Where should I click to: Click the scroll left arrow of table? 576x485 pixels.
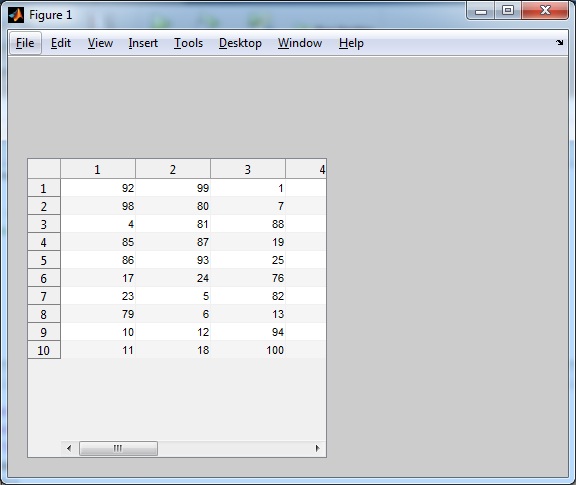click(69, 448)
